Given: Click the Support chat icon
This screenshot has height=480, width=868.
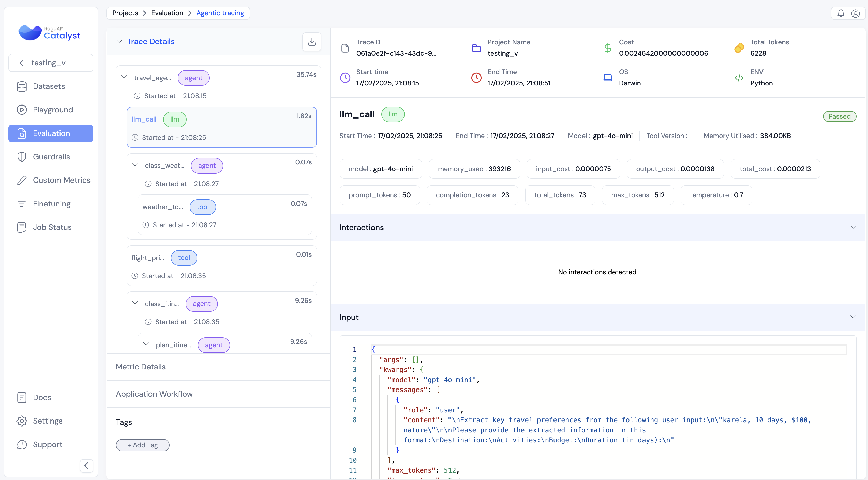Looking at the screenshot, I should tap(22, 444).
